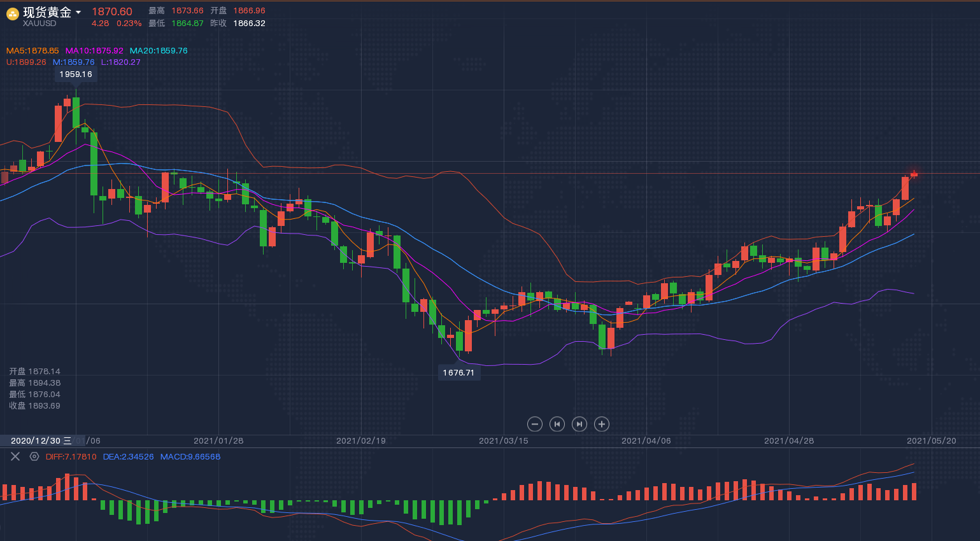Screen dimensions: 980x541
Task: Close the MACD indicator panel
Action: [x=15, y=456]
